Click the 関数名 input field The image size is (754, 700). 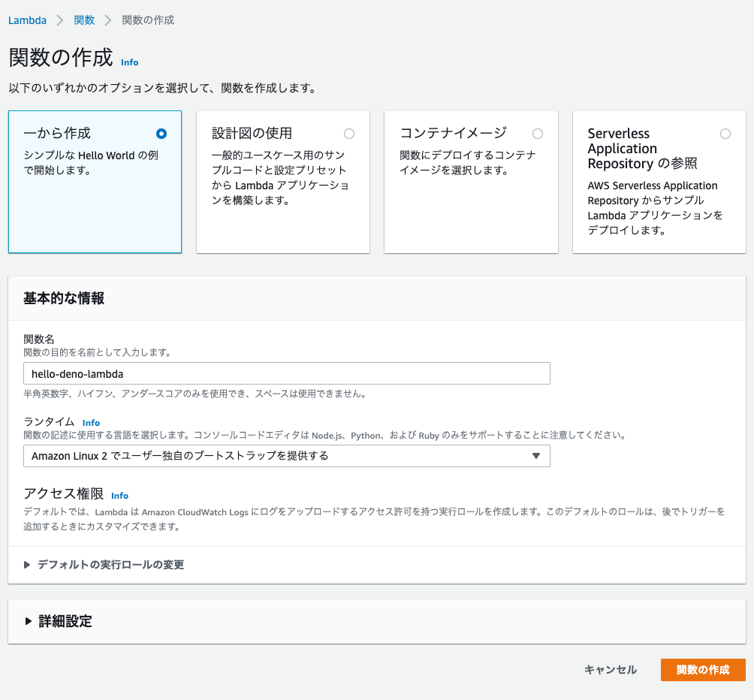click(x=287, y=373)
